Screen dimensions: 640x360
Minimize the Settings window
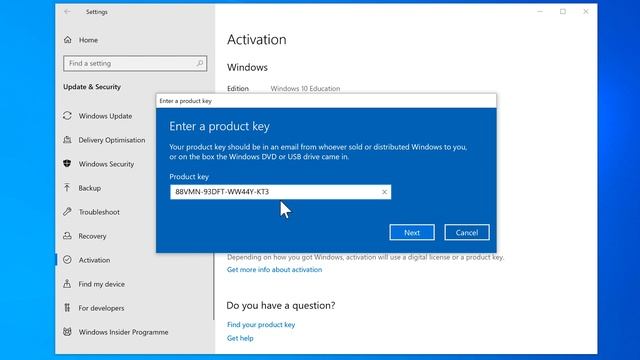(540, 11)
